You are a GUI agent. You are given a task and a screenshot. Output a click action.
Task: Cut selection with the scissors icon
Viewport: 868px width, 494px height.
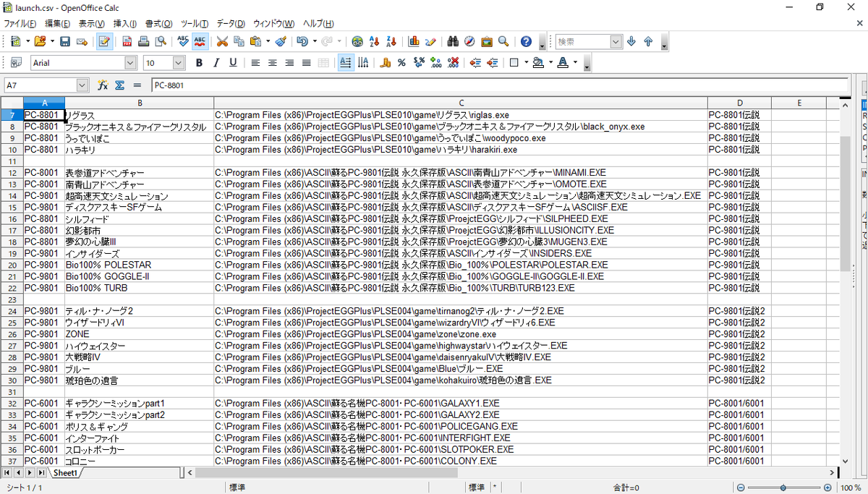coord(222,42)
